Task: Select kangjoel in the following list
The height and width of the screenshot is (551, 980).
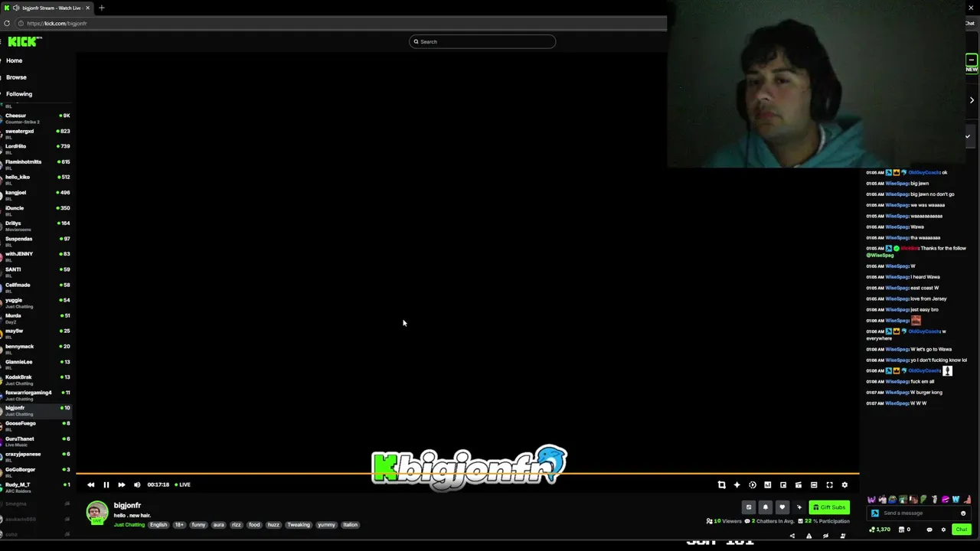Action: pyautogui.click(x=36, y=195)
